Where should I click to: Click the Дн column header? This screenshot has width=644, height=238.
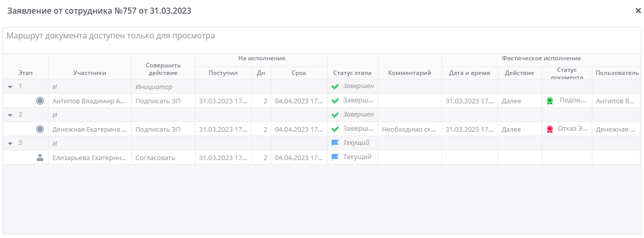pyautogui.click(x=261, y=73)
